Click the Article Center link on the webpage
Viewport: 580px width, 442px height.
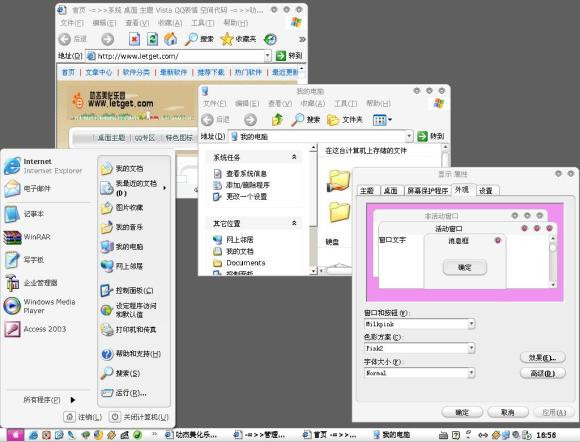click(x=99, y=72)
